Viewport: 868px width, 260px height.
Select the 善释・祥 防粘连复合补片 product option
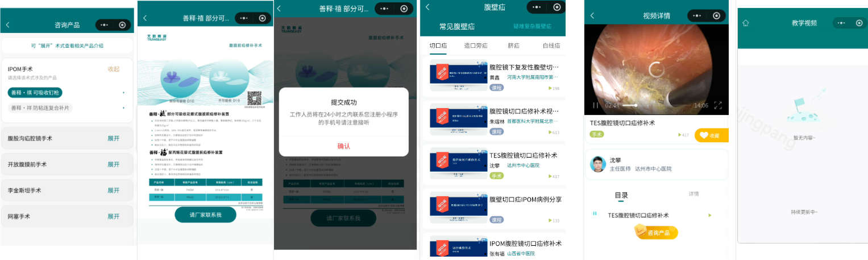pyautogui.click(x=40, y=108)
